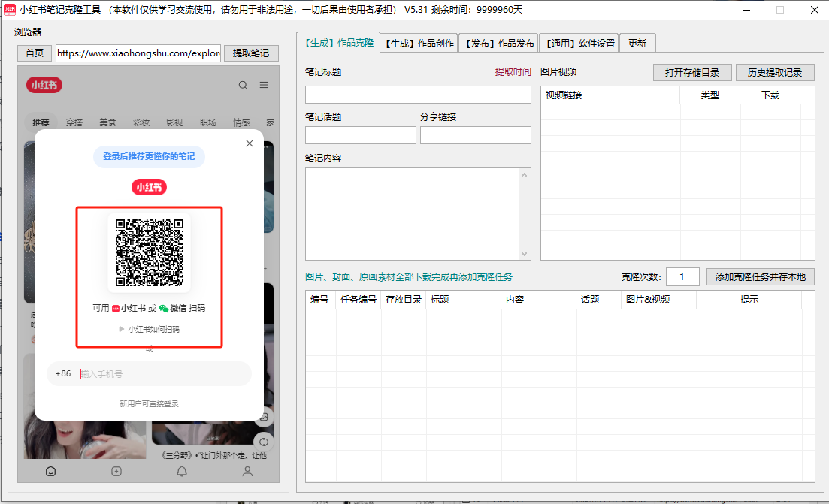
Task: Click the plus create icon at bottom
Action: pyautogui.click(x=116, y=472)
